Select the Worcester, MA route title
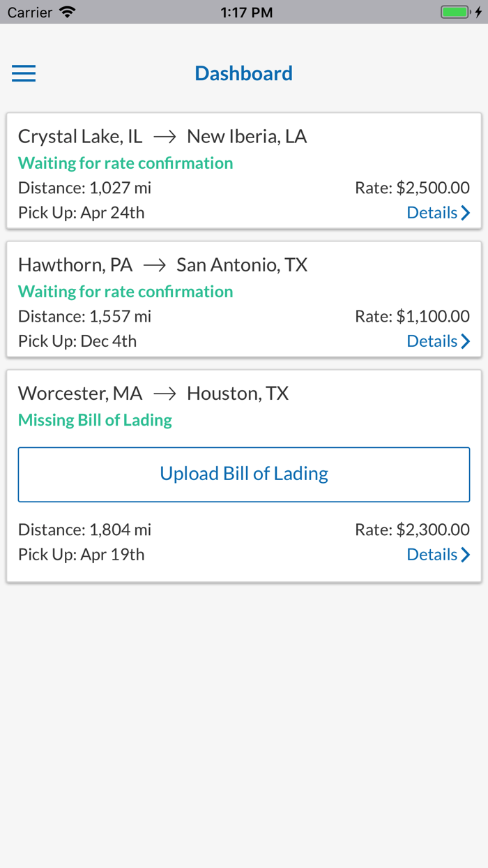 click(153, 393)
